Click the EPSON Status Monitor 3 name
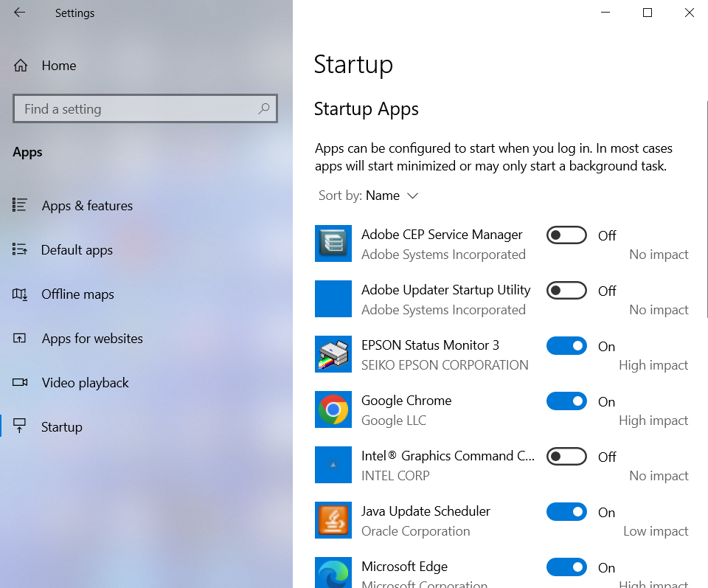Image resolution: width=708 pixels, height=588 pixels. tap(430, 345)
